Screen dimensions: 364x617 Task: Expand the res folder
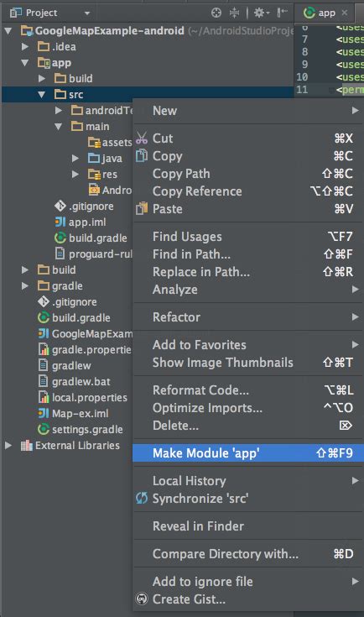(x=75, y=174)
